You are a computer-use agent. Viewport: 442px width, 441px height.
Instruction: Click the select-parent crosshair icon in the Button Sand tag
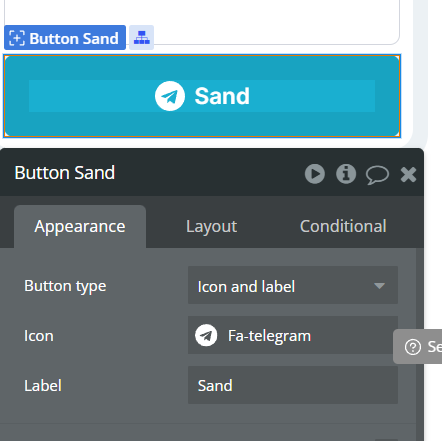(17, 38)
